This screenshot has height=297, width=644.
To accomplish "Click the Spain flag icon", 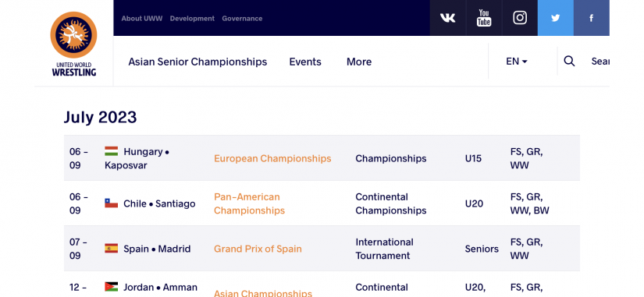I will pos(112,249).
